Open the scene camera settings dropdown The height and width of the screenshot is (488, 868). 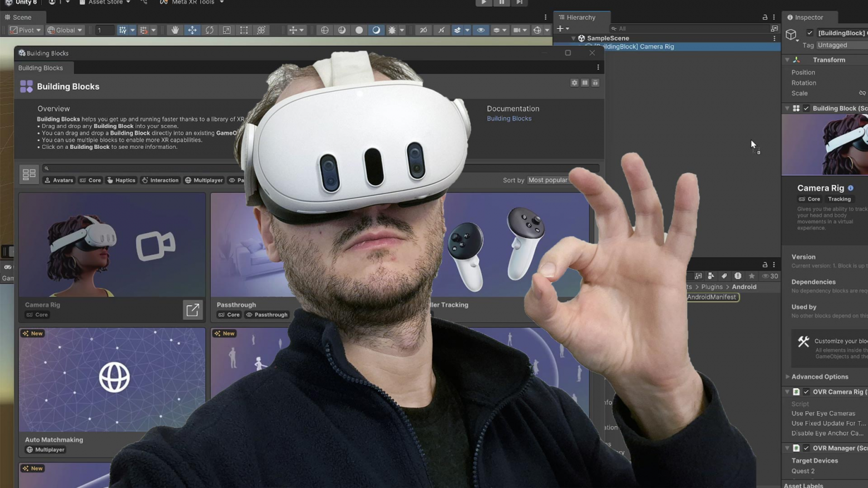point(520,30)
